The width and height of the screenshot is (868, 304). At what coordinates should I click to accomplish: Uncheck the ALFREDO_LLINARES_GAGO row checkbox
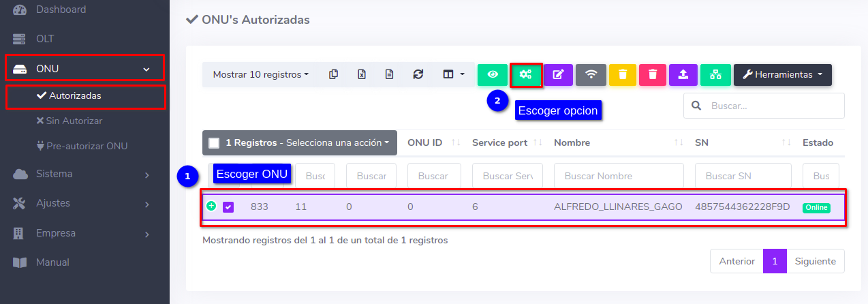[228, 207]
